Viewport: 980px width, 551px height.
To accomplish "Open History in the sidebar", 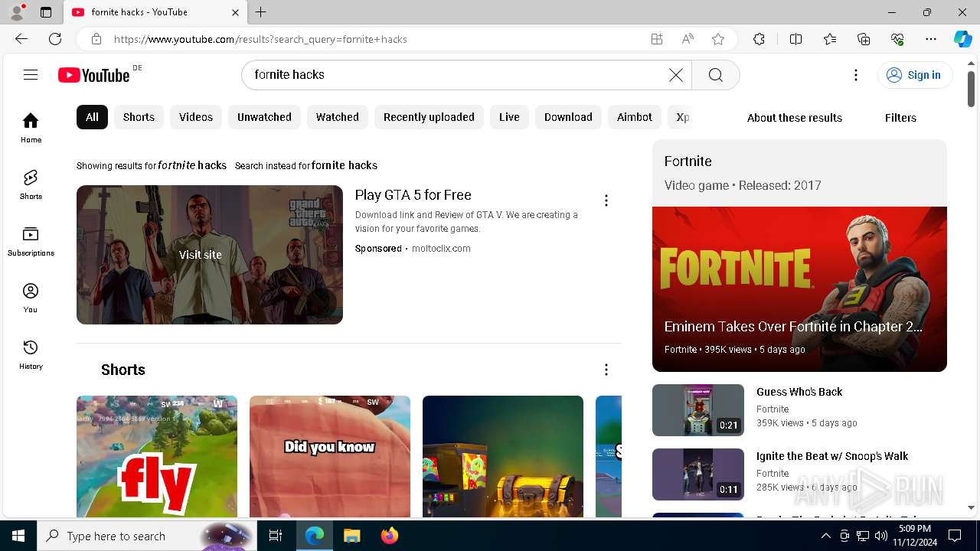I will pyautogui.click(x=31, y=354).
